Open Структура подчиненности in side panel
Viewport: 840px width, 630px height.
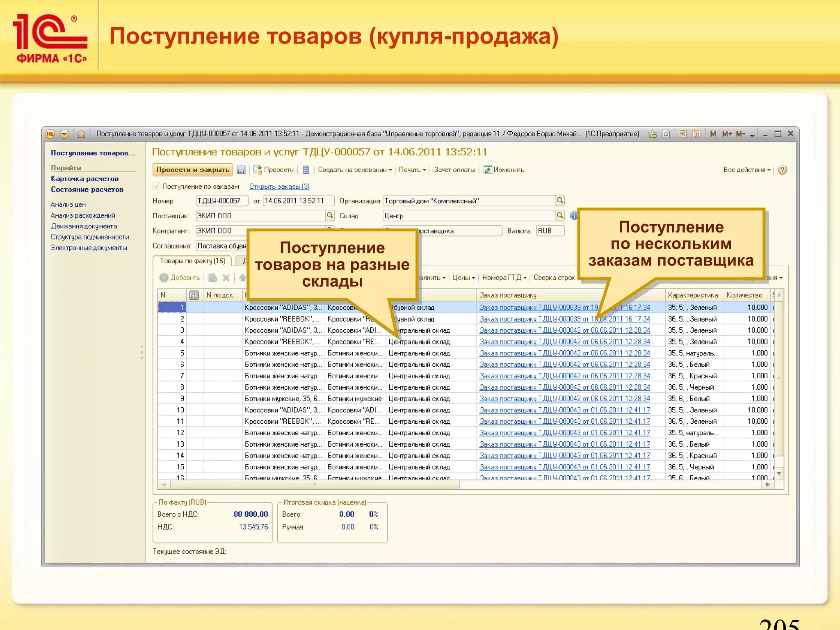(90, 237)
